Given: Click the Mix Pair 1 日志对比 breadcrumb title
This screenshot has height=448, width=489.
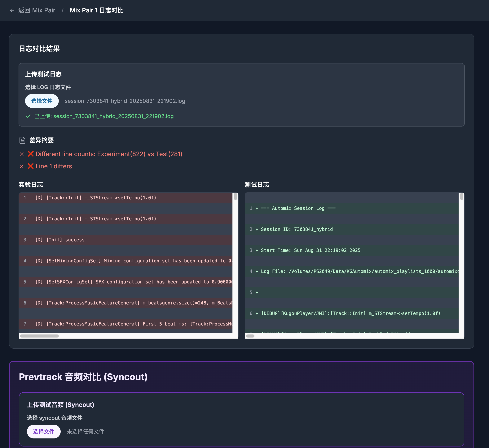Looking at the screenshot, I should [x=97, y=11].
